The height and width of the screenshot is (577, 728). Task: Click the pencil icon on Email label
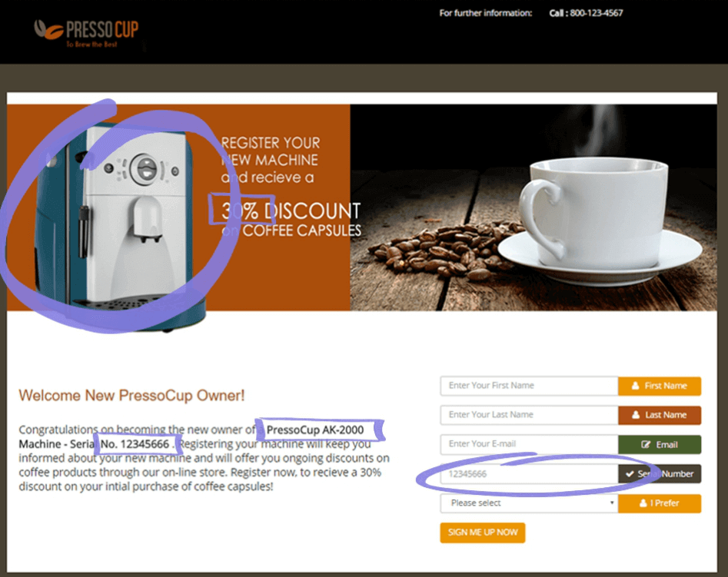point(646,444)
